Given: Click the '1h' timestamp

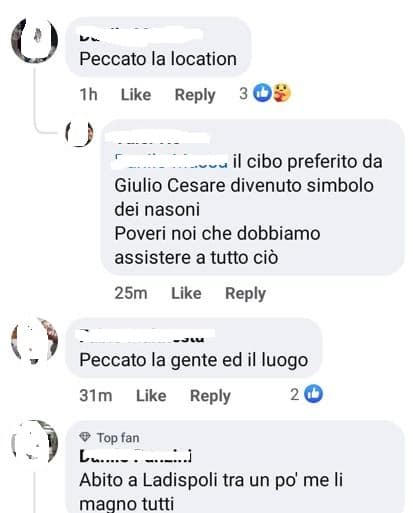Looking at the screenshot, I should click(88, 95).
